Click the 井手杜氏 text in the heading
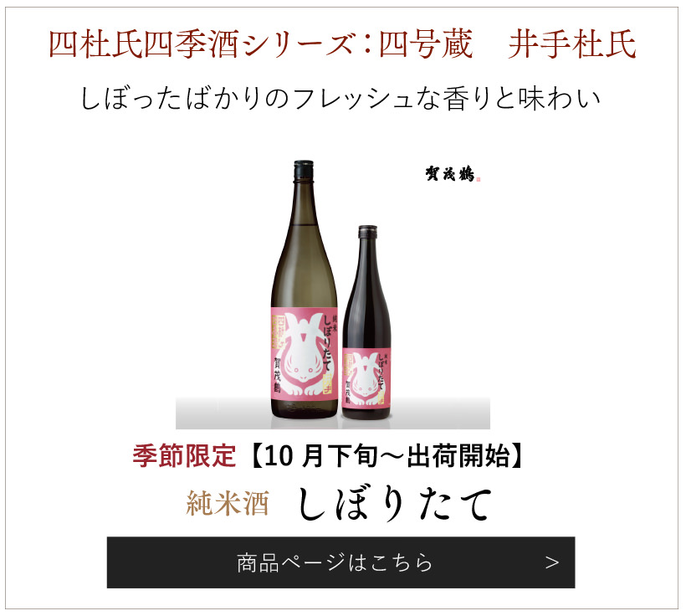The image size is (686, 616). [572, 44]
